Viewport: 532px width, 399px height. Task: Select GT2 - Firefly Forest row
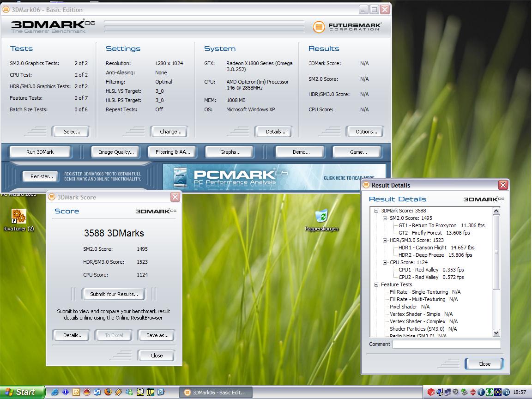click(434, 233)
